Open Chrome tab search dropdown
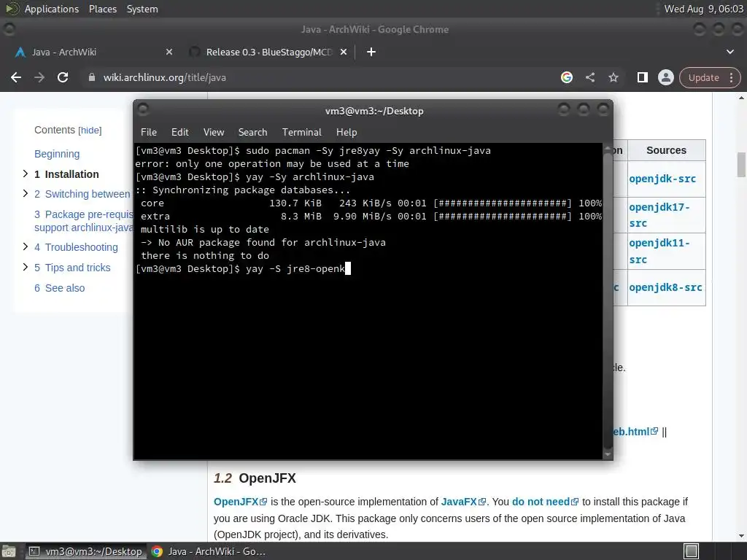The image size is (747, 560). click(729, 52)
